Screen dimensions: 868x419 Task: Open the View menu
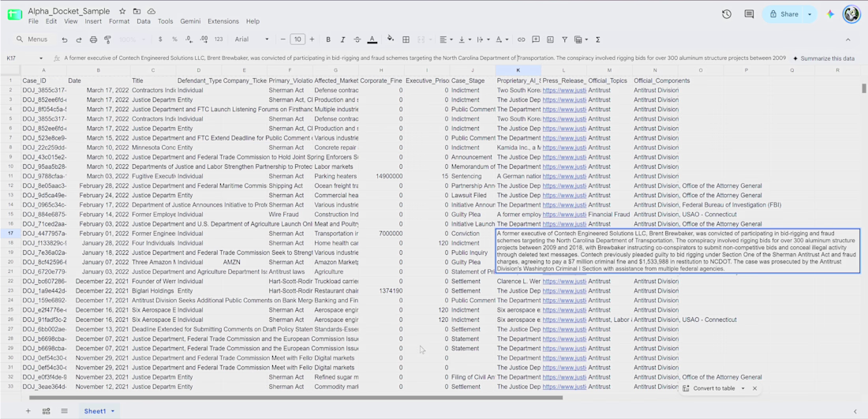[71, 21]
